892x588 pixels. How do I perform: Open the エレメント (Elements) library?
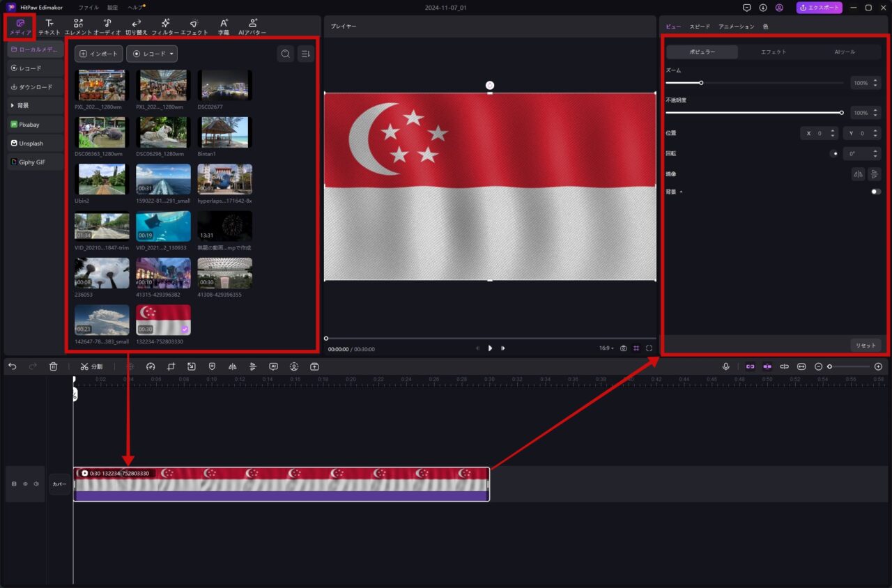pos(78,27)
